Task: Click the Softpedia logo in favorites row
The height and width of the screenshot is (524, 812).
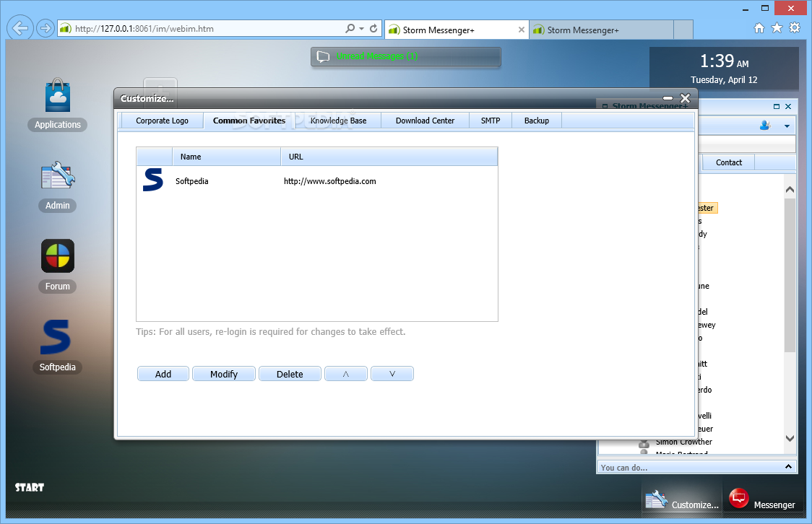Action: 152,180
